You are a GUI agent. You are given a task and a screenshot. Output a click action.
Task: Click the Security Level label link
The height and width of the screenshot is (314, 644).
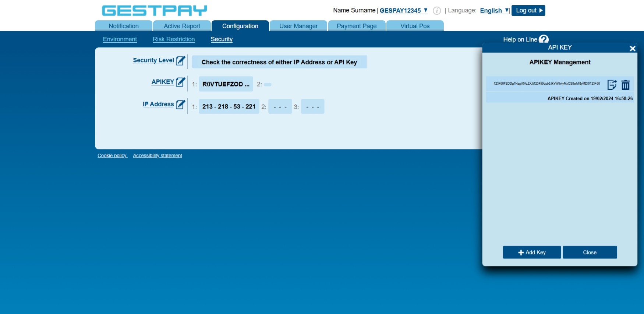click(x=153, y=60)
